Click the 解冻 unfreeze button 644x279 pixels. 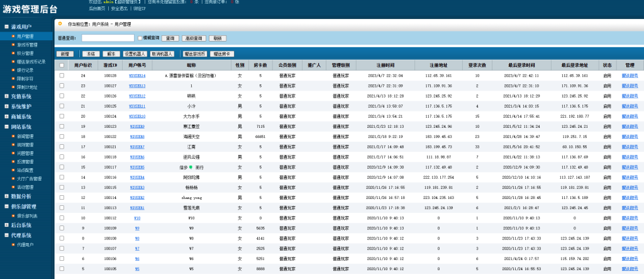click(x=111, y=54)
